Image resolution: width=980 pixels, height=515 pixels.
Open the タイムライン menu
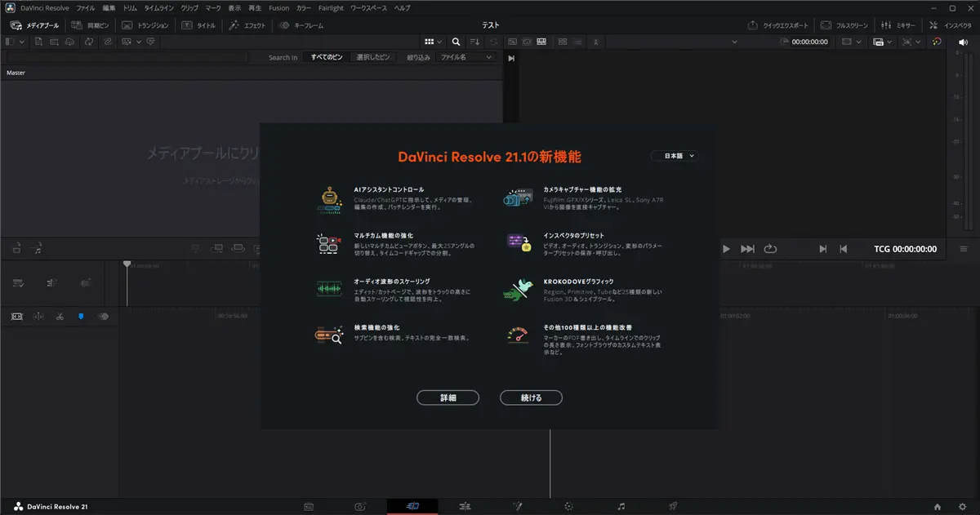(x=158, y=7)
